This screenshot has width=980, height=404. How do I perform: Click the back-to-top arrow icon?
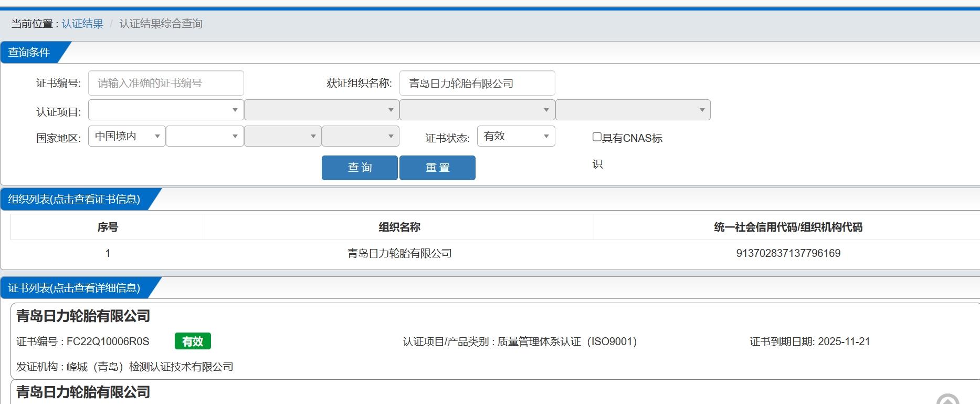coord(948,400)
